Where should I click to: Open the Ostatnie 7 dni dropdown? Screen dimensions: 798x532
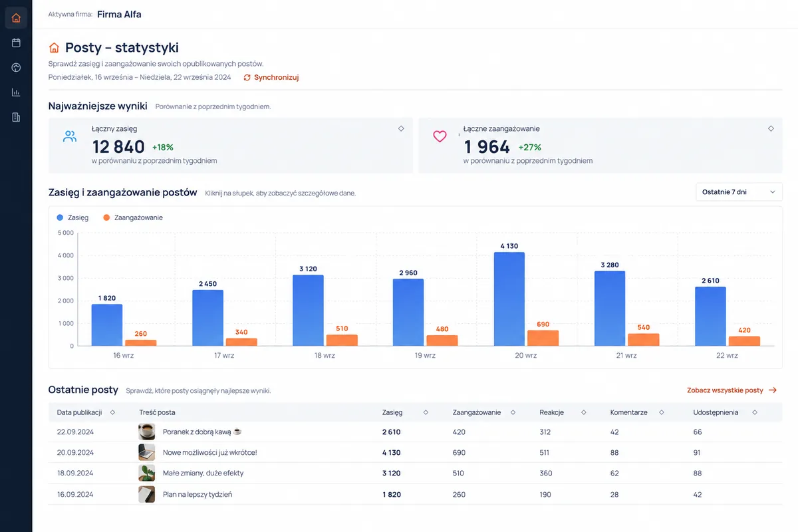739,192
